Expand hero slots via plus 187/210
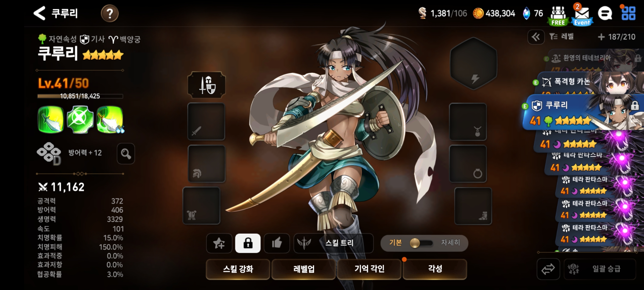 pyautogui.click(x=616, y=37)
